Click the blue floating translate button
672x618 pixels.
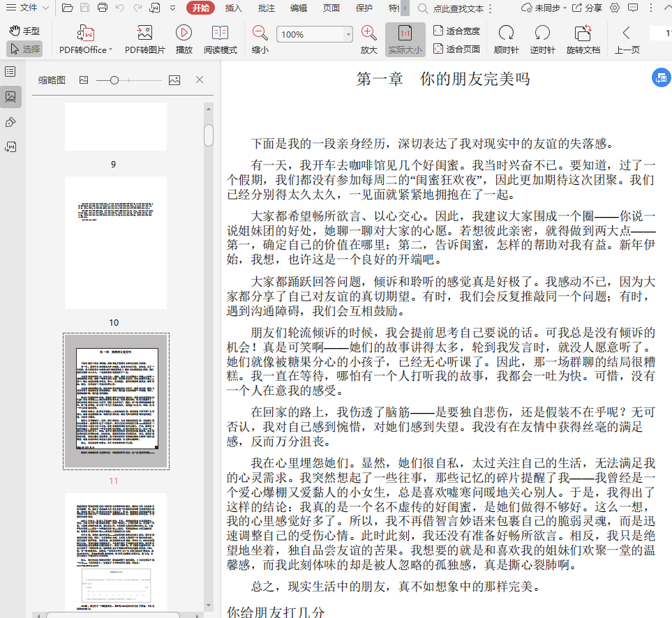tap(662, 77)
